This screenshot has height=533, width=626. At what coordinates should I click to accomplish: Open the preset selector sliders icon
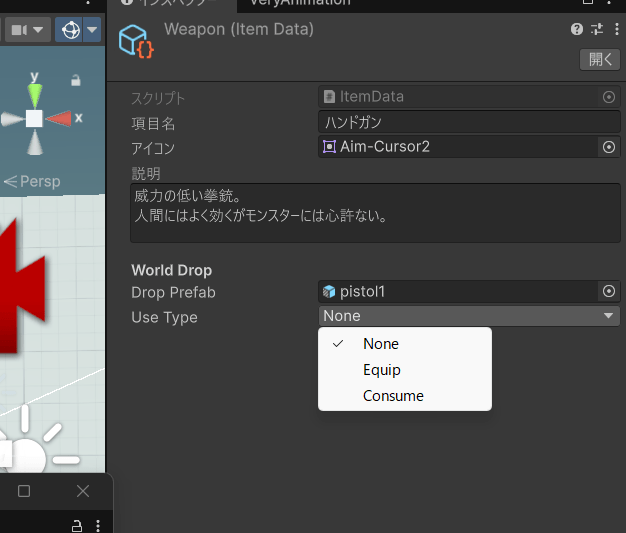pos(597,29)
